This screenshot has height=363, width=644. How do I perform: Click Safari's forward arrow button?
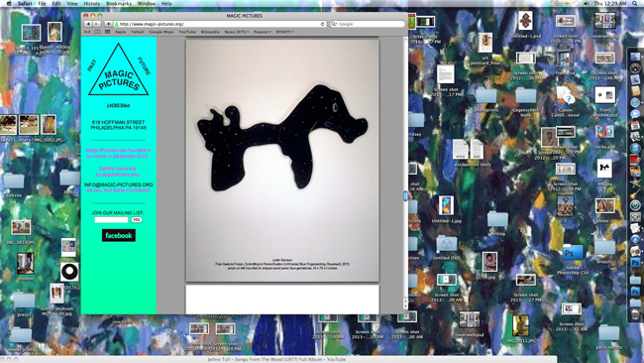pyautogui.click(x=96, y=24)
